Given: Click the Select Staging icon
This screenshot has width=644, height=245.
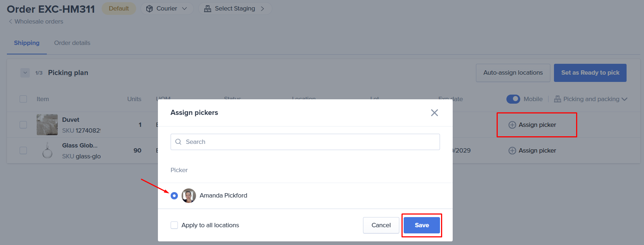Looking at the screenshot, I should tap(207, 9).
